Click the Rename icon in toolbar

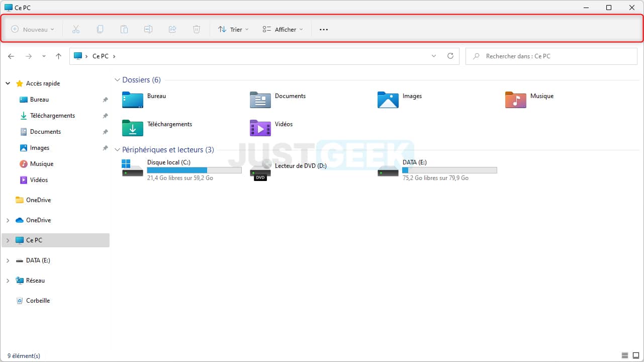point(148,29)
